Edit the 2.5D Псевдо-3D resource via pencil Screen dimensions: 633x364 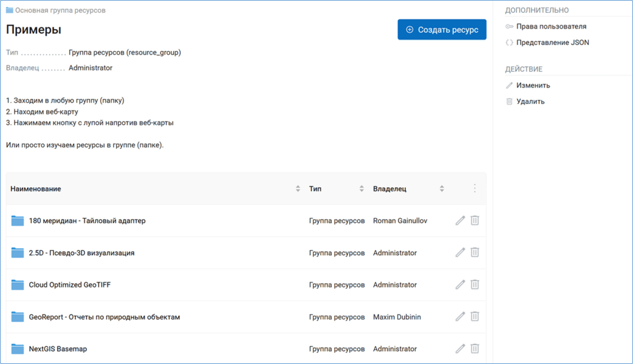point(460,252)
